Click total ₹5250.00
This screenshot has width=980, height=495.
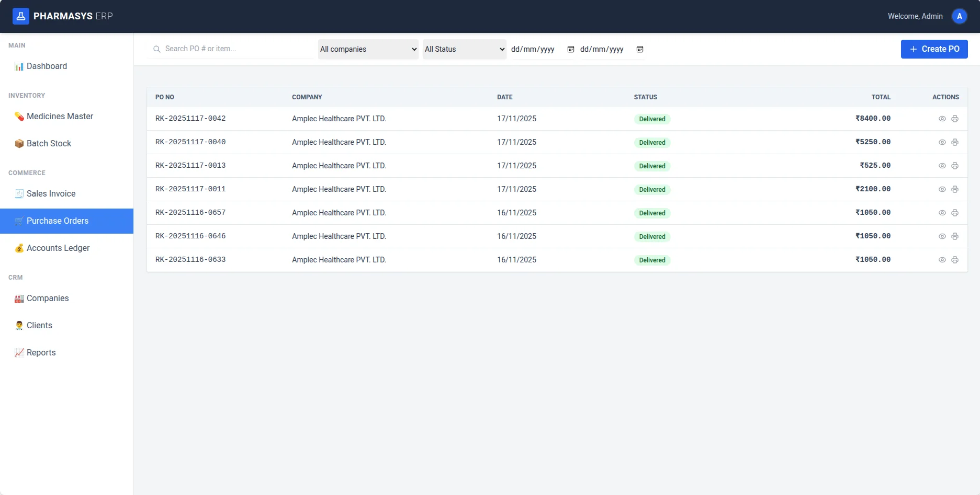coord(873,142)
